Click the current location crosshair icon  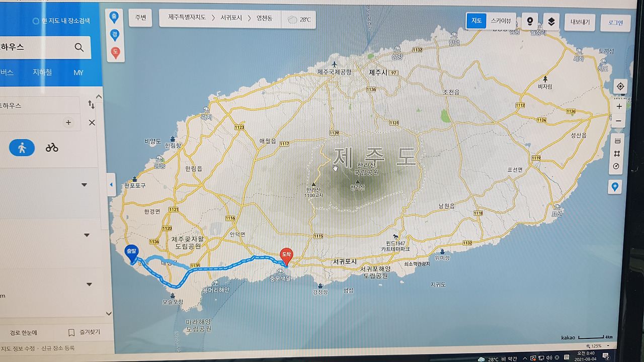click(620, 86)
